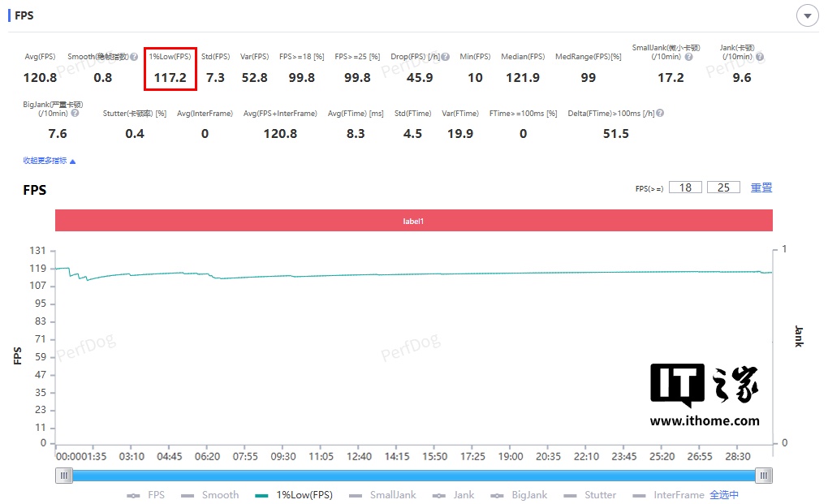
Task: Show the BigJank series via legend
Action: coord(519,495)
